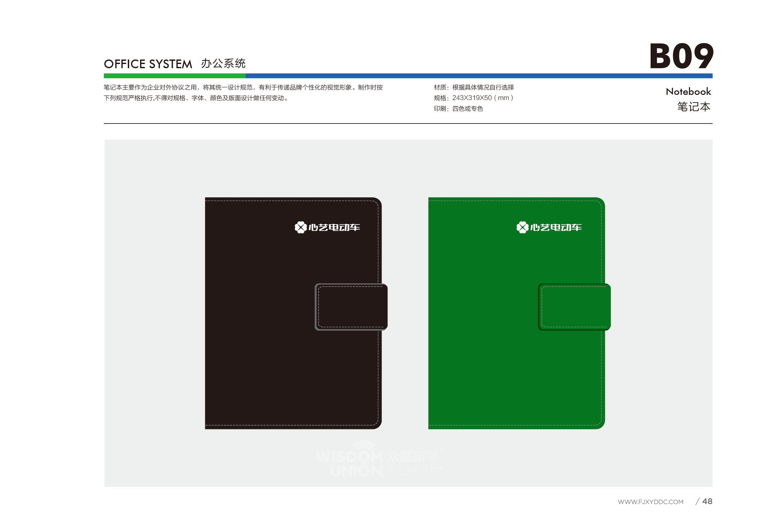Click the '办公系统' heading text

click(223, 63)
